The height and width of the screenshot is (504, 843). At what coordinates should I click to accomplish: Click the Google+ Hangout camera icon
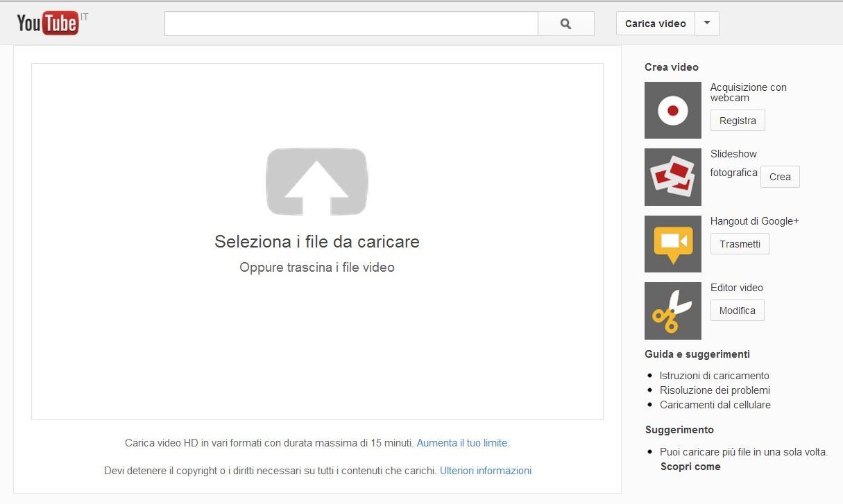(x=673, y=244)
